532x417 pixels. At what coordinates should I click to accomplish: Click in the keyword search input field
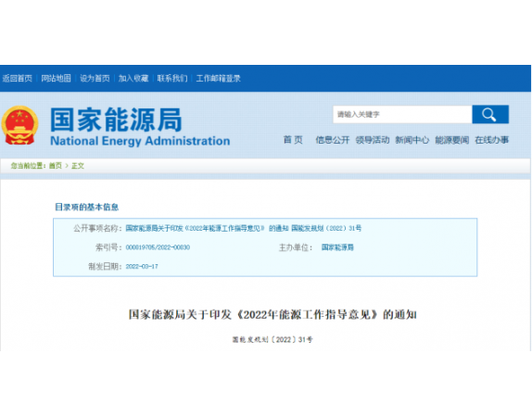(x=402, y=114)
